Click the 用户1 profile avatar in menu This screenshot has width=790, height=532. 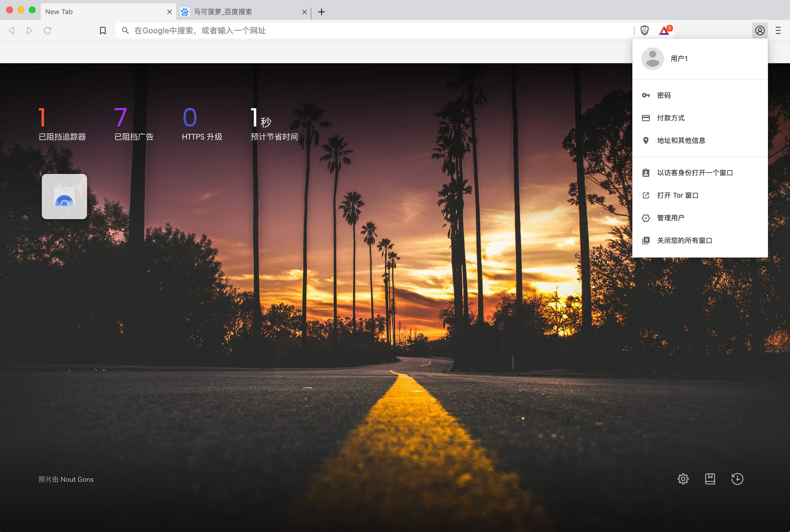click(652, 59)
